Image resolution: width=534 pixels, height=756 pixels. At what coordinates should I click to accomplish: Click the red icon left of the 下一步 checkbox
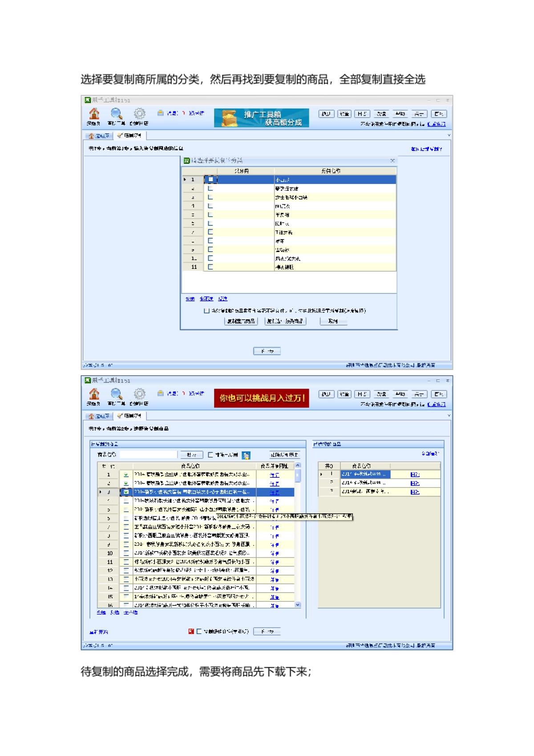coord(191,631)
